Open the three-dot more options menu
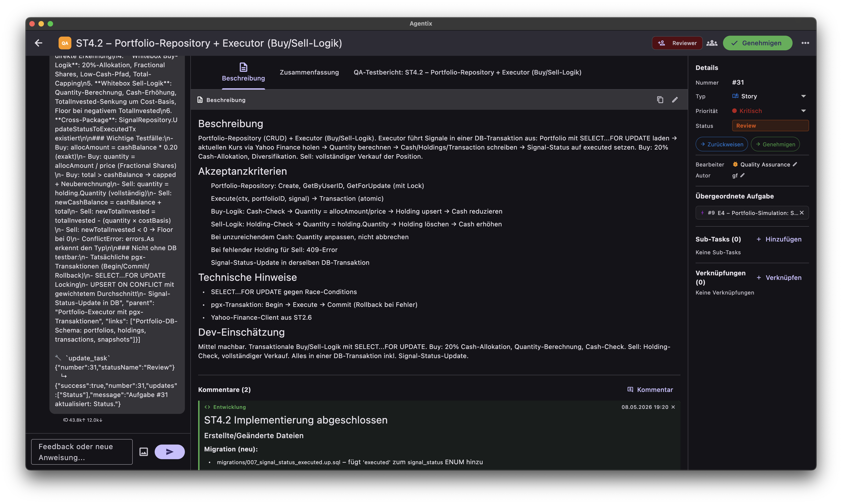 click(805, 43)
